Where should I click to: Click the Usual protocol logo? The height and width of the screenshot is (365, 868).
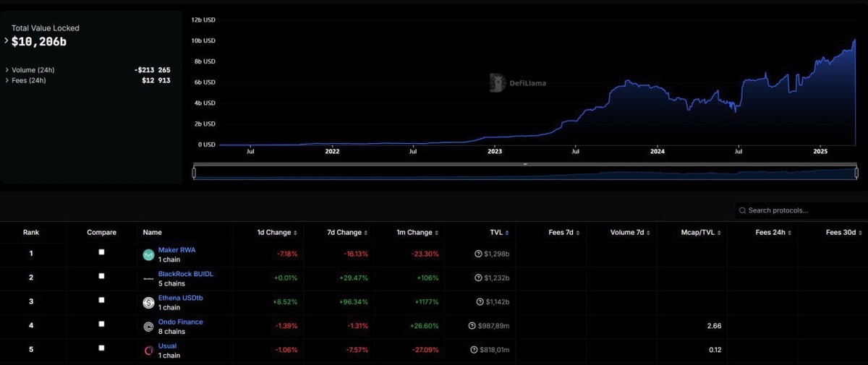tap(148, 350)
